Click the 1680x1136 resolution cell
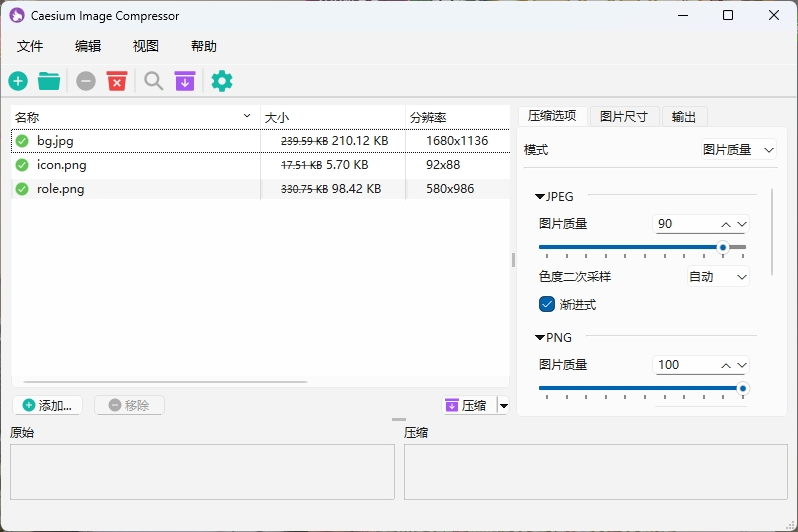 tap(457, 141)
